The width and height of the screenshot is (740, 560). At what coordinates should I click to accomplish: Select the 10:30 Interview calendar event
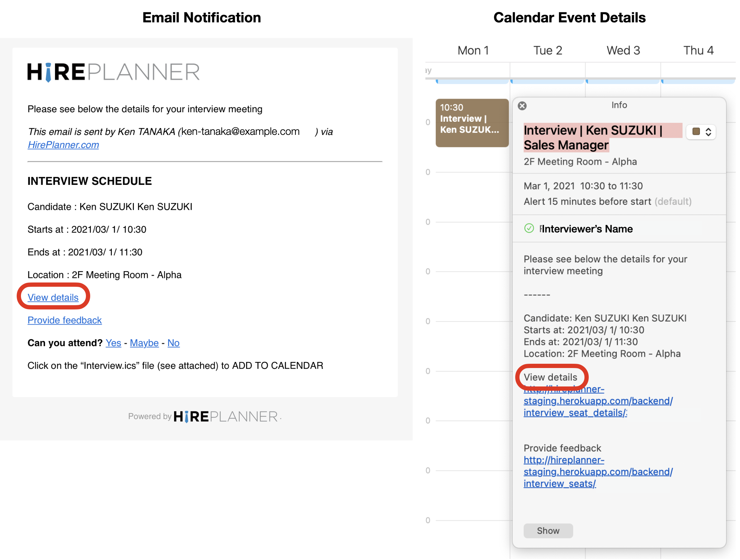(x=472, y=122)
